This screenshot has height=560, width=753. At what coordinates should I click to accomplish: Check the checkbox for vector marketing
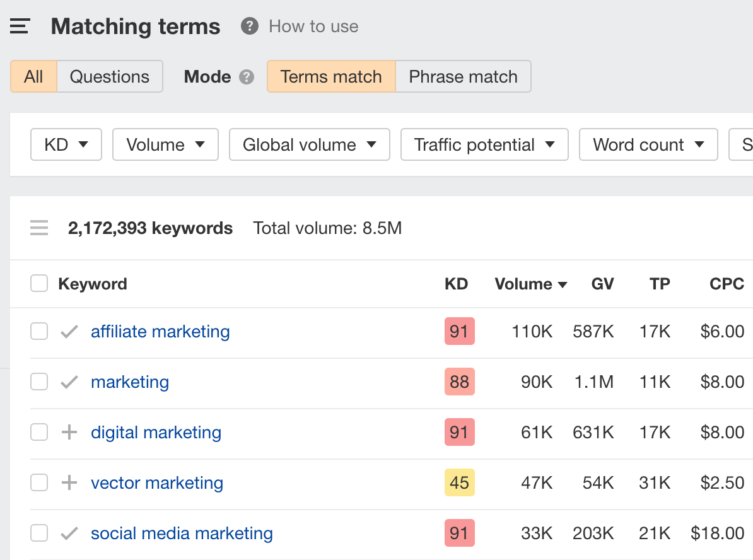pos(38,482)
